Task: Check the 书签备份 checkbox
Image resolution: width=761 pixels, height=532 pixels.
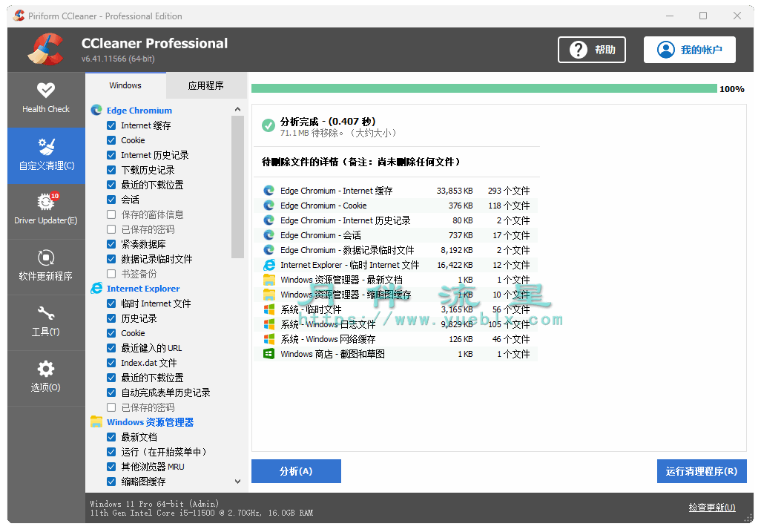Action: pos(111,274)
